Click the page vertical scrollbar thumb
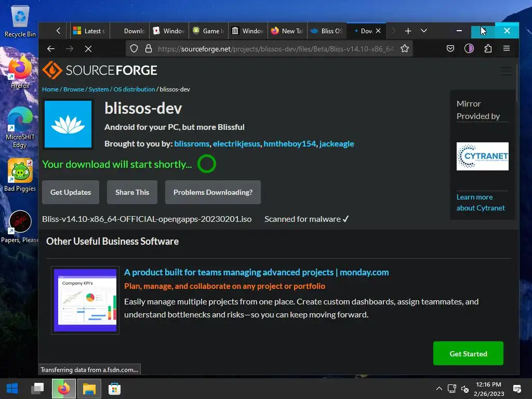The image size is (532, 399). pos(517,82)
